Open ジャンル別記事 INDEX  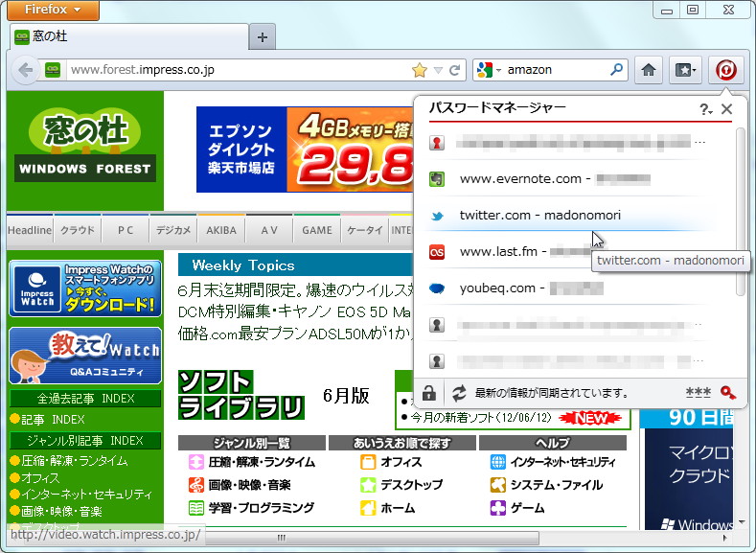coord(85,441)
